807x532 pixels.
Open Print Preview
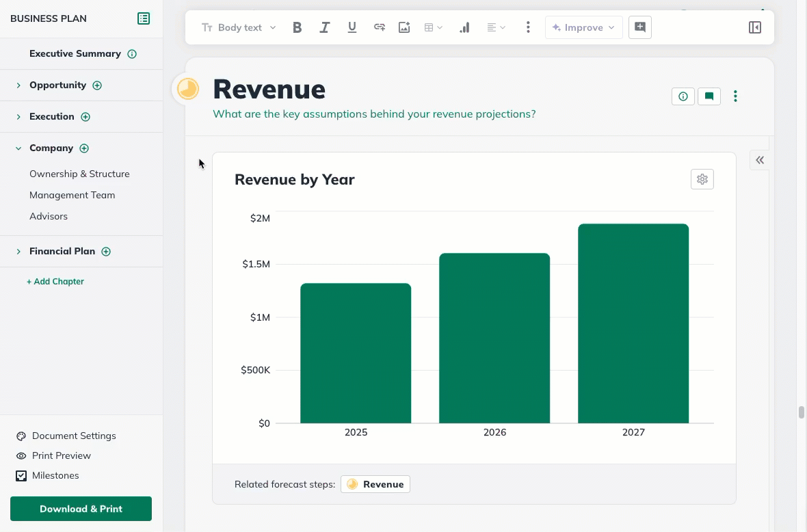(60, 455)
